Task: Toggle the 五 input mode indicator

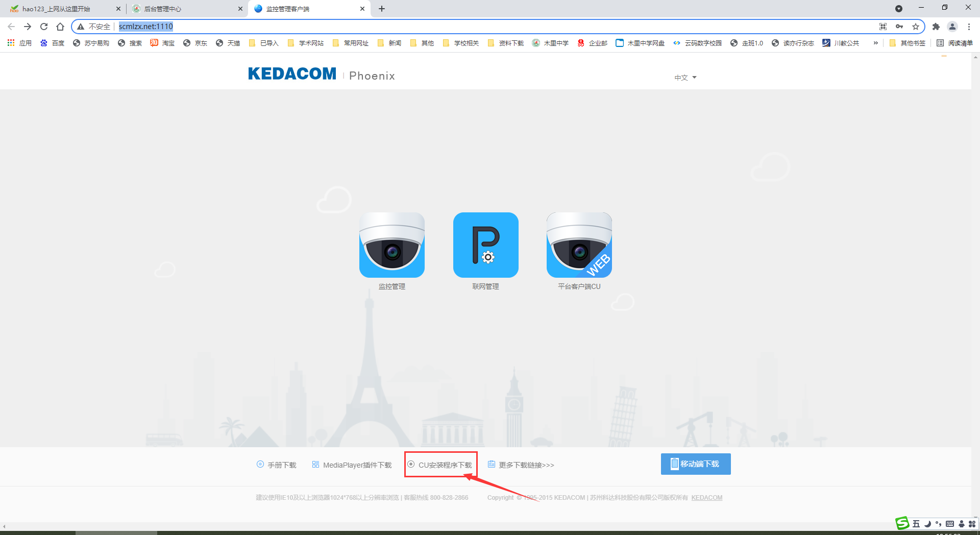Action: pyautogui.click(x=916, y=524)
